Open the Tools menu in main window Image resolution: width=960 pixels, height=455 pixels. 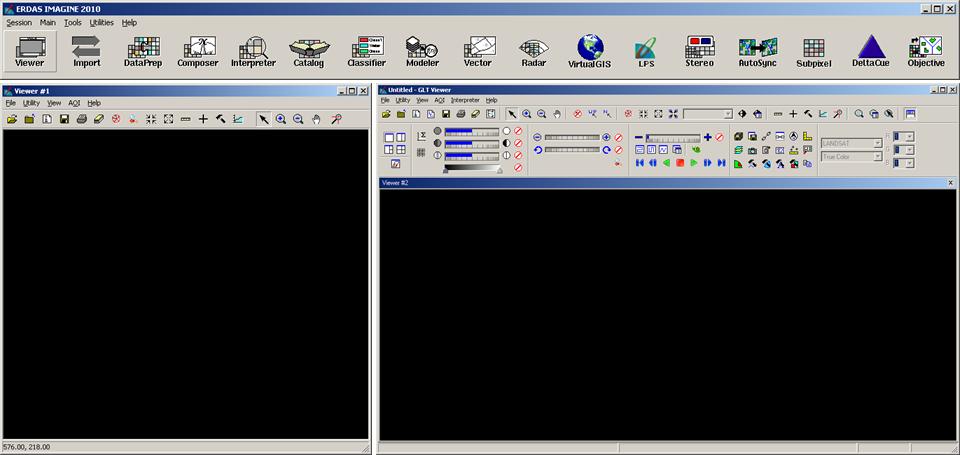click(73, 23)
